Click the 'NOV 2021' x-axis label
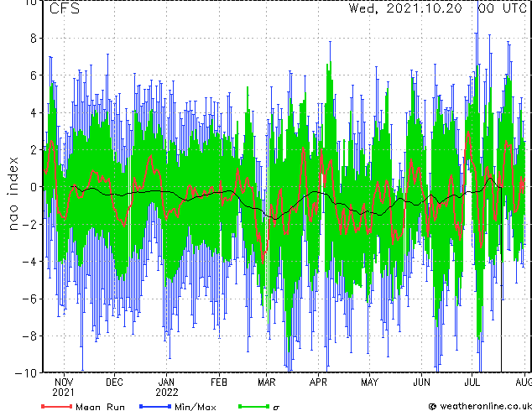The image size is (532, 411). point(64,388)
